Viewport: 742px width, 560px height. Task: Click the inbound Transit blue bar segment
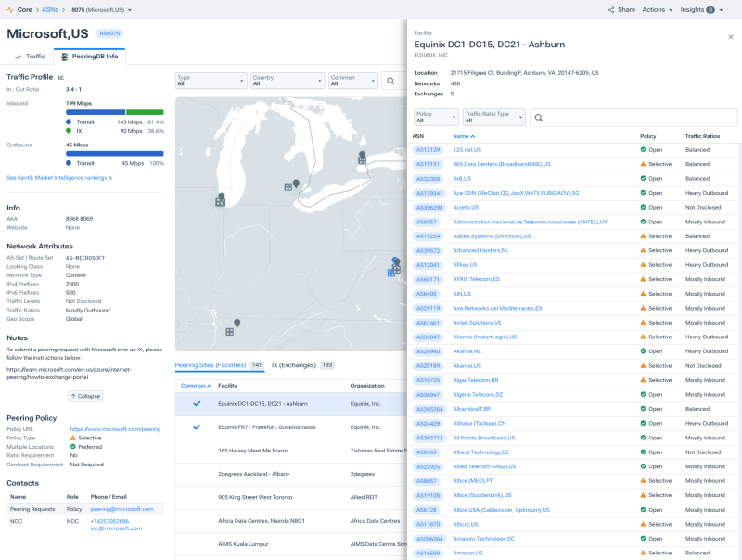click(x=96, y=112)
